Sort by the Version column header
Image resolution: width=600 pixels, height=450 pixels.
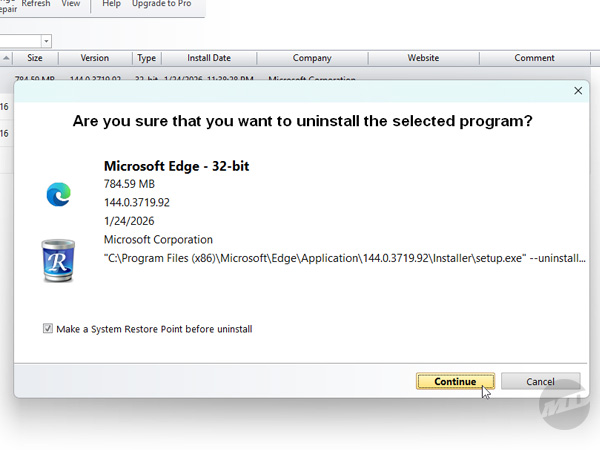pos(95,58)
